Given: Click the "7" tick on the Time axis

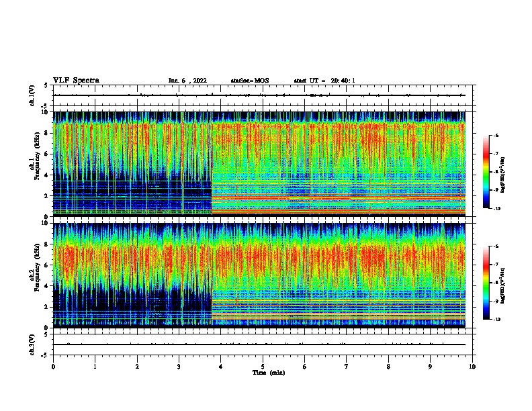Looking at the screenshot, I should pos(347,367).
